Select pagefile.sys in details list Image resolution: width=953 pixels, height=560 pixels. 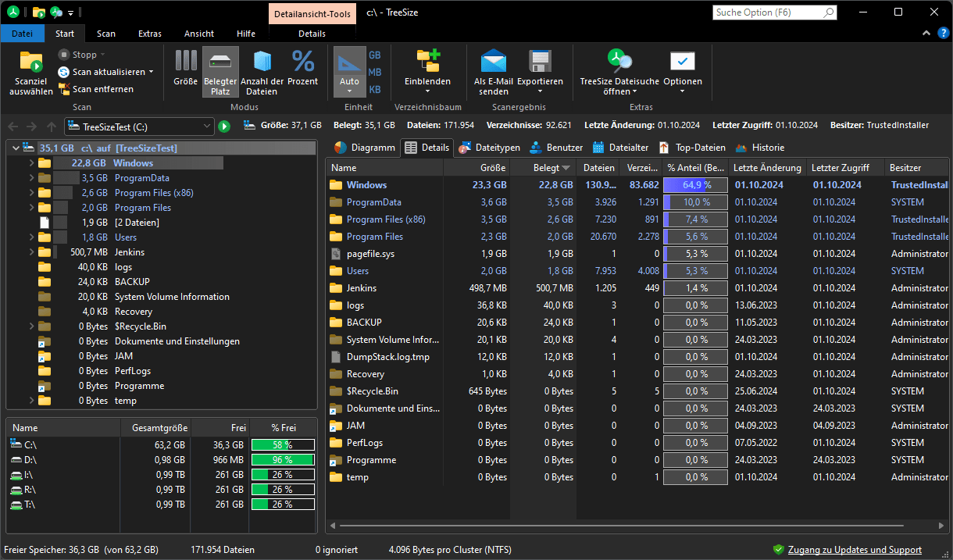click(639, 254)
